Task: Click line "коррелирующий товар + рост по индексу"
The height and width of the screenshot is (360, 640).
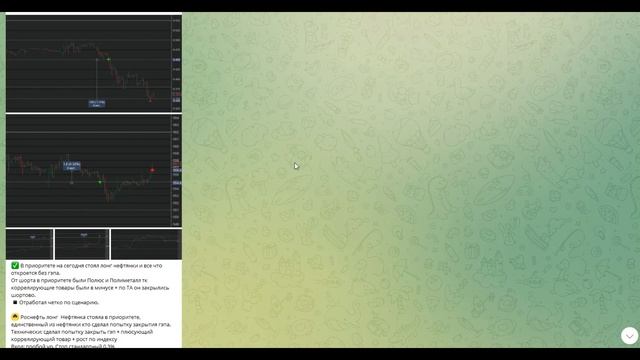Action: [64, 339]
